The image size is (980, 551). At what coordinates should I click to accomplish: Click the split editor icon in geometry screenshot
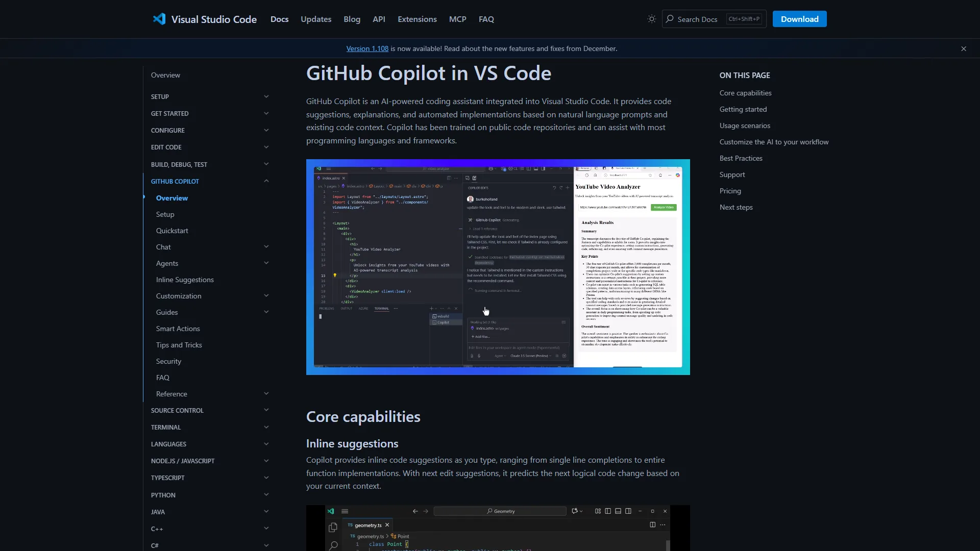652,524
